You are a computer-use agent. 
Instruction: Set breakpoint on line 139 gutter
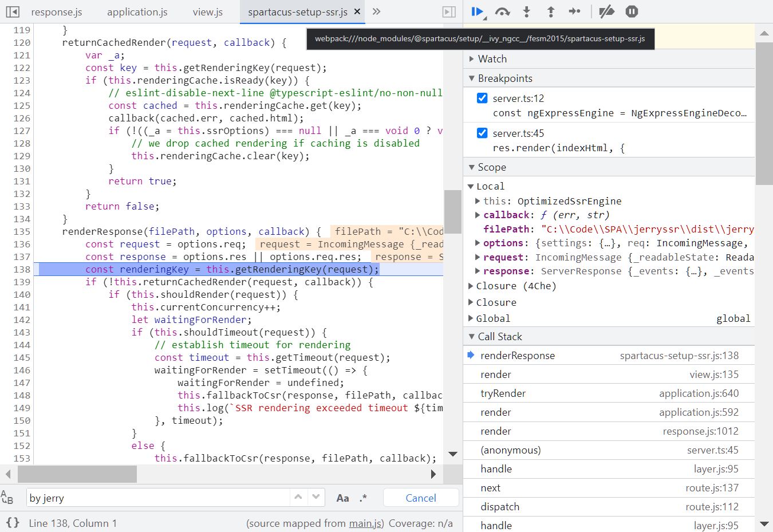[x=22, y=282]
